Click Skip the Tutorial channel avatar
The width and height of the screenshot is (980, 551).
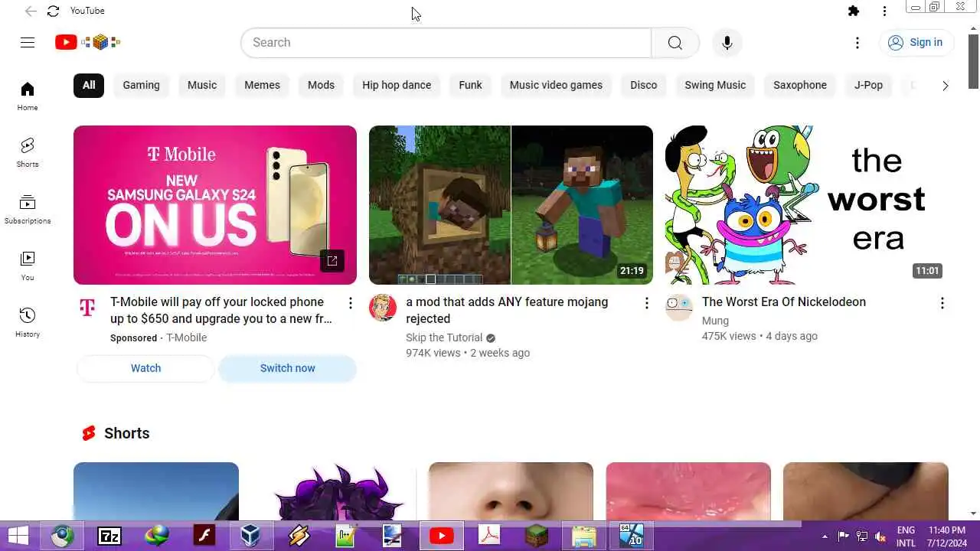[x=383, y=308]
